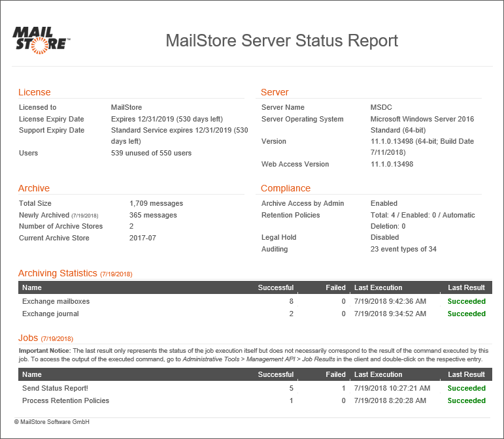The width and height of the screenshot is (504, 439).
Task: Click the MailStore logo
Action: click(x=41, y=39)
